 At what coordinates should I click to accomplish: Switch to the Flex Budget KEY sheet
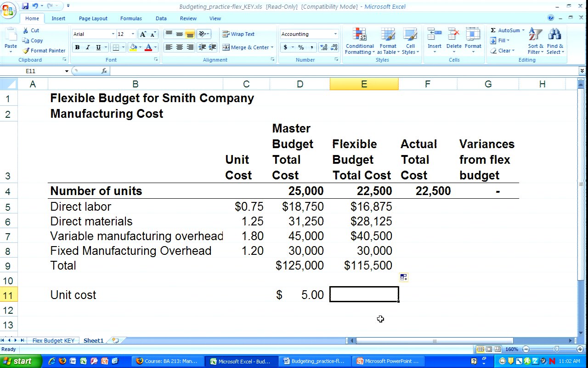tap(53, 340)
